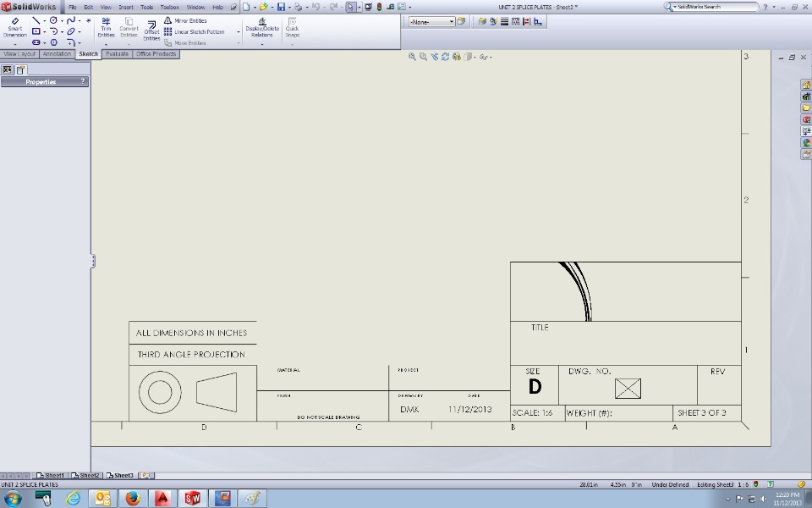Click the Zoom to Area icon
Viewport: 812px width, 508px height.
coord(423,57)
